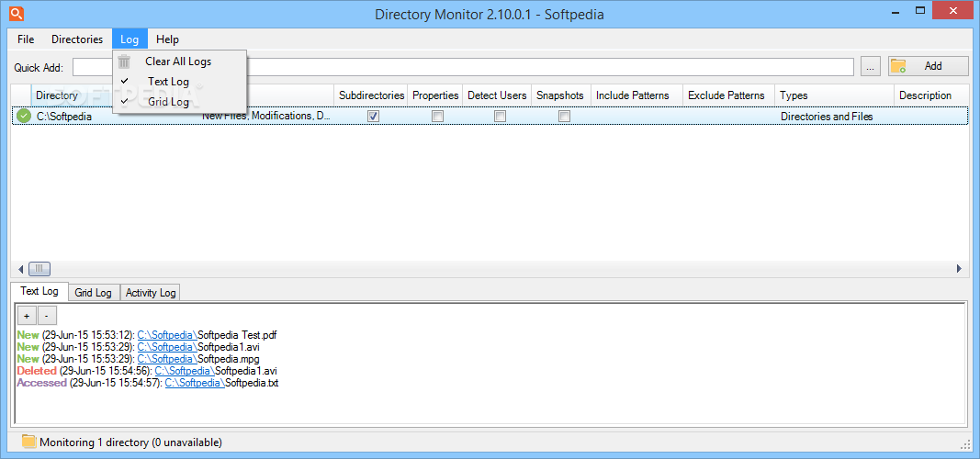
Task: Click the Directories and Files types cell
Action: (827, 117)
